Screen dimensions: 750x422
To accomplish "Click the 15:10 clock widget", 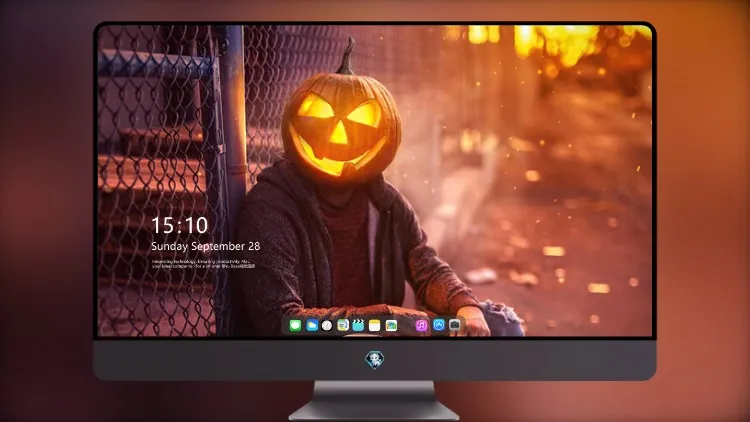I will coord(180,225).
